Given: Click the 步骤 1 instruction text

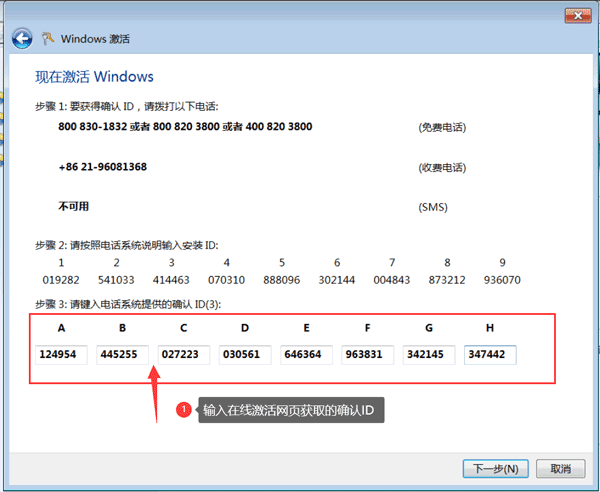Looking at the screenshot, I should click(x=127, y=106).
